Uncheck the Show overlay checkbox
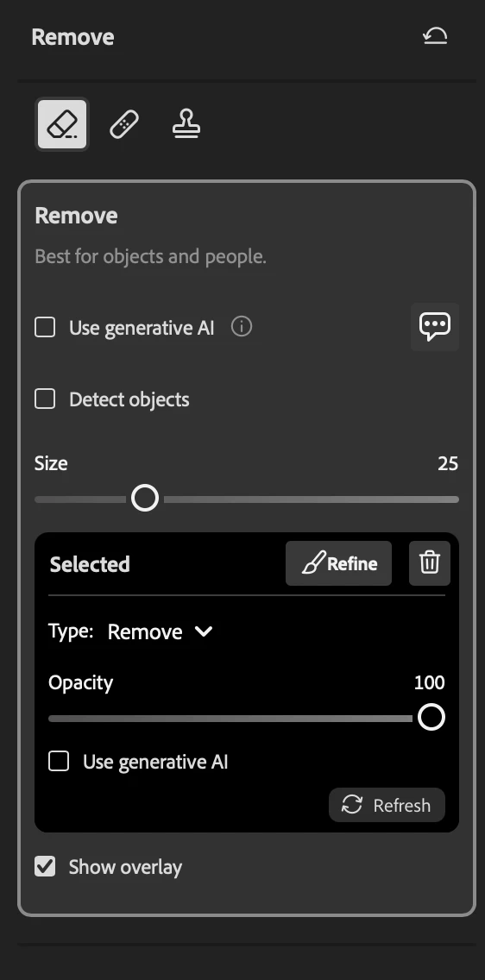Screen dimensions: 485x980 pos(45,866)
